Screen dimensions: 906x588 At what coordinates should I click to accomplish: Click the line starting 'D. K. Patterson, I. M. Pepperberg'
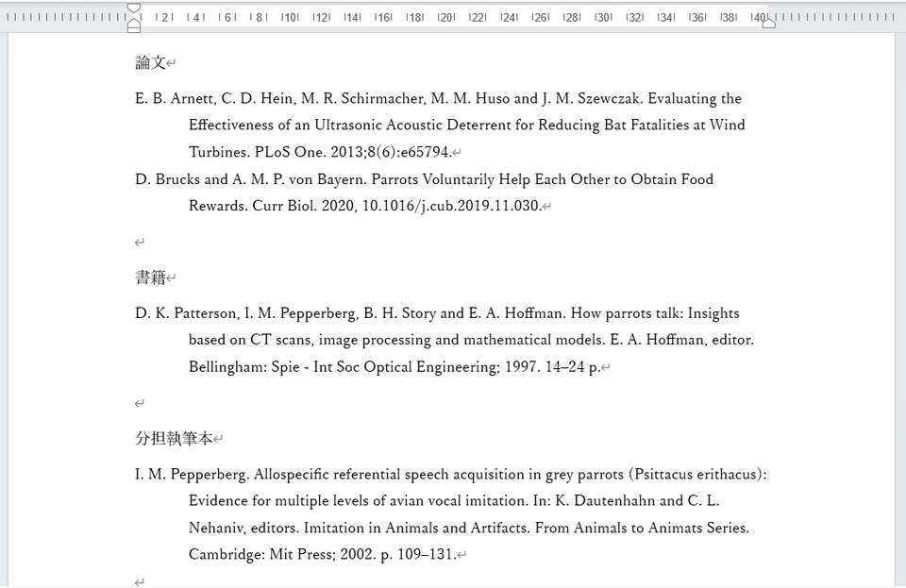click(x=437, y=313)
